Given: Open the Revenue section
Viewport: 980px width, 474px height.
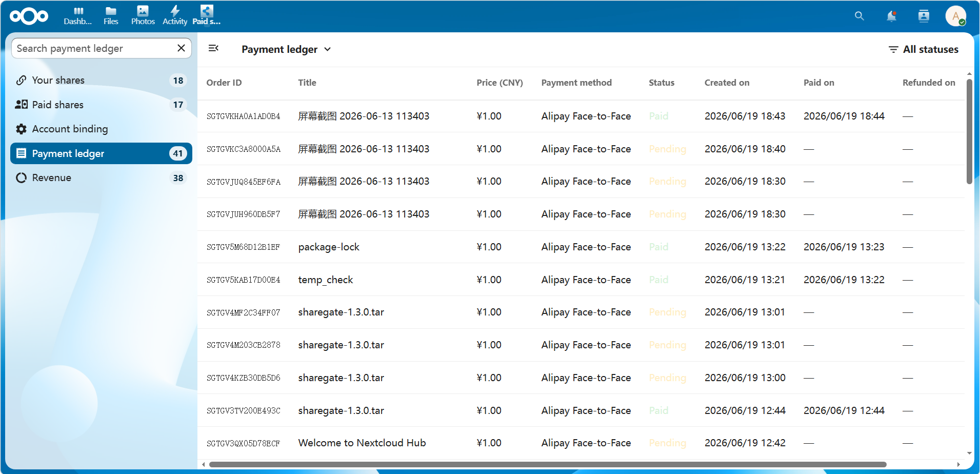Looking at the screenshot, I should pos(101,178).
